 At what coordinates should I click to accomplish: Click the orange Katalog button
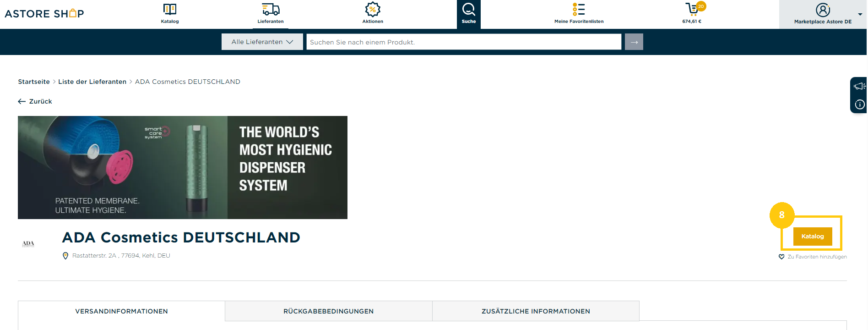pos(813,236)
